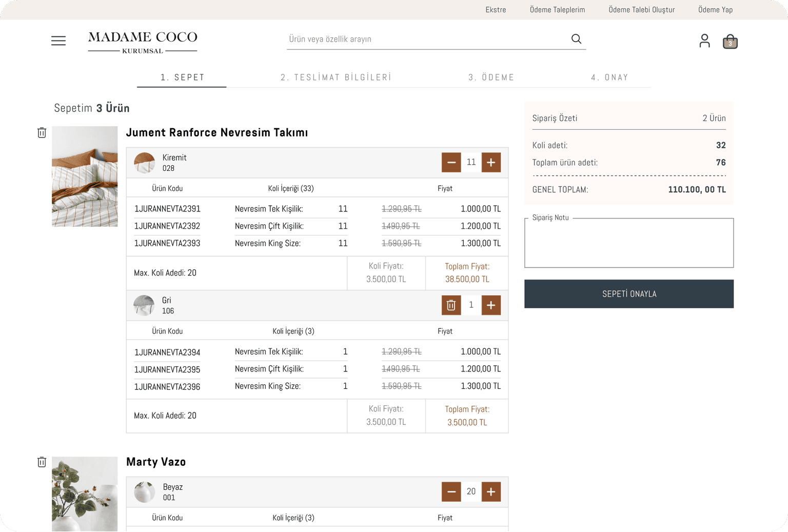Viewport: 788px width, 532px height.
Task: Open Ödeme Talebi Oluştur link
Action: pos(641,9)
